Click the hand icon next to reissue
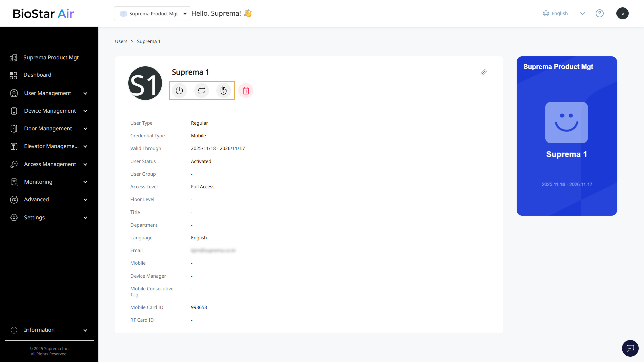Viewport: 644px width, 362px height. point(224,90)
